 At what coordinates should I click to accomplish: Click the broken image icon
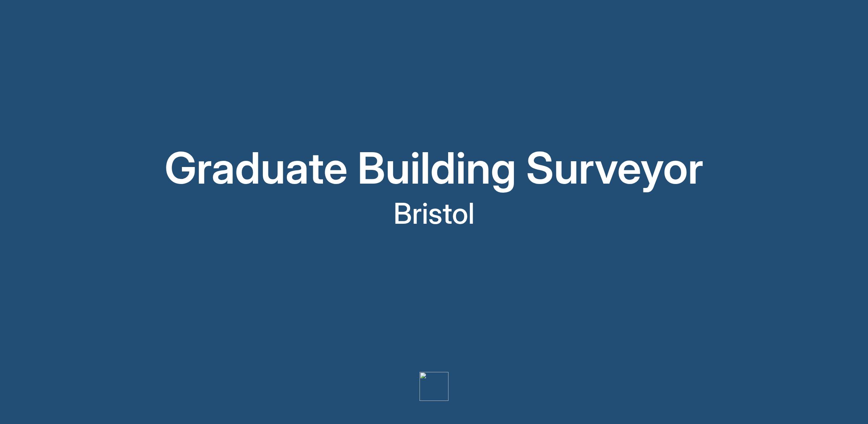423,376
